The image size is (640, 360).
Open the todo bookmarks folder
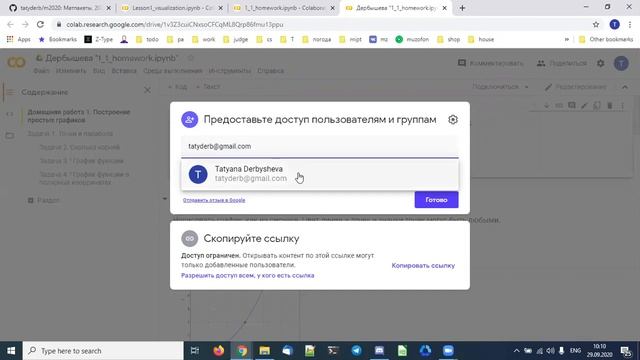tap(147, 40)
